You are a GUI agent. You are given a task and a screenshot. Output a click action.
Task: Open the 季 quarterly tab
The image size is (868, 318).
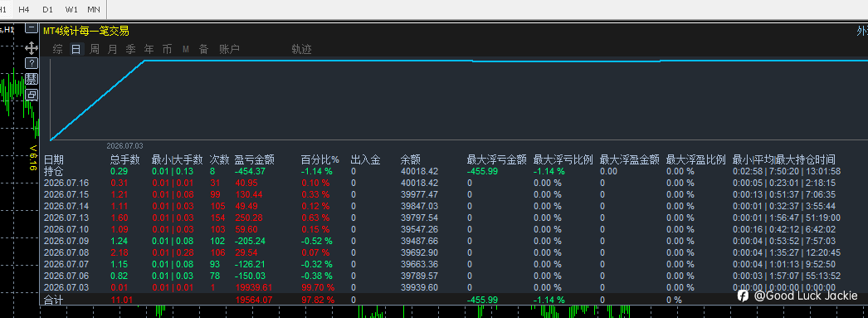point(130,49)
